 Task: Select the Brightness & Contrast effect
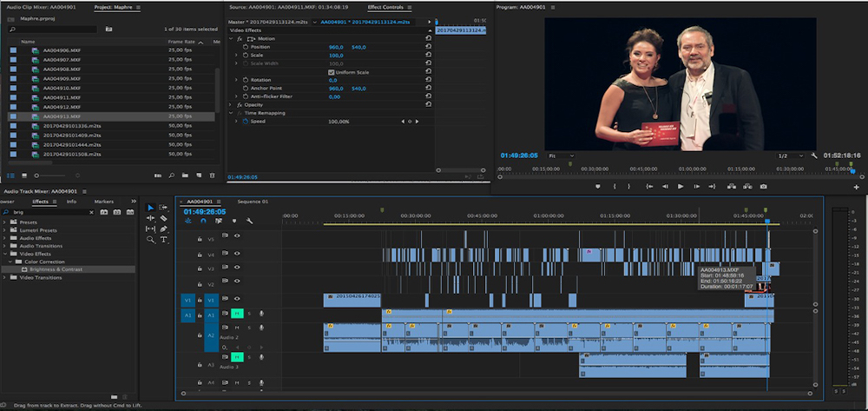pos(56,270)
